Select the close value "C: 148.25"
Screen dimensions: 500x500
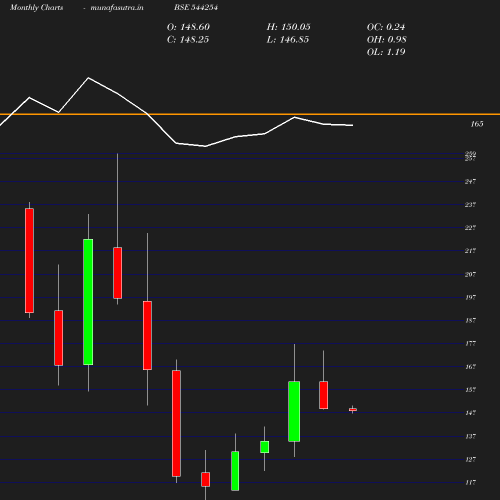click(x=188, y=39)
